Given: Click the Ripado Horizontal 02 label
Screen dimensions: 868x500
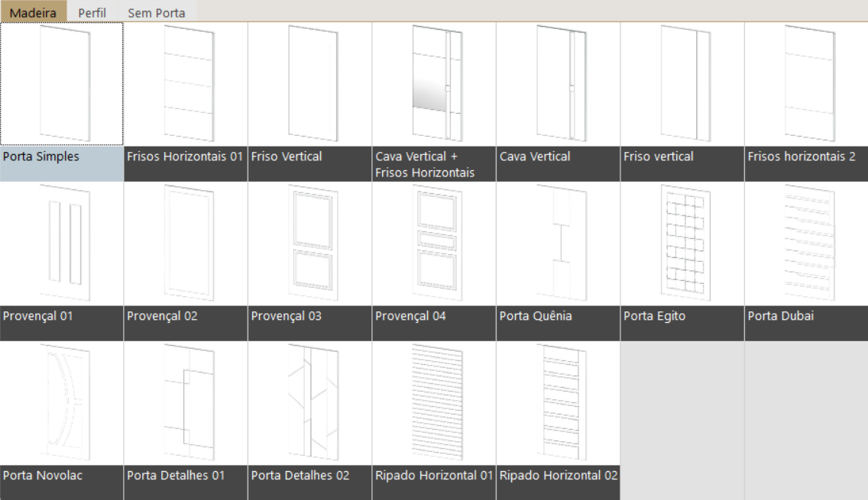Looking at the screenshot, I should coord(558,476).
